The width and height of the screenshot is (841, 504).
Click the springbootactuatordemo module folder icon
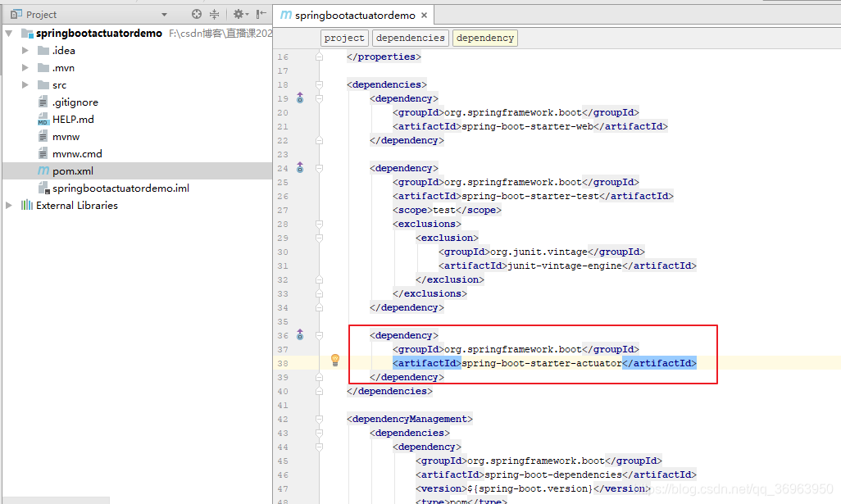[x=27, y=34]
